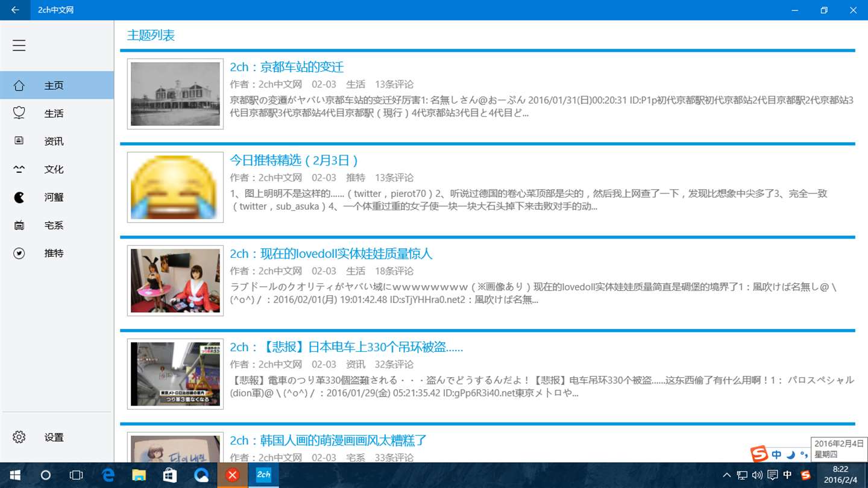This screenshot has height=488, width=868.
Task: Open Action Center notifications icon
Action: pos(772,475)
